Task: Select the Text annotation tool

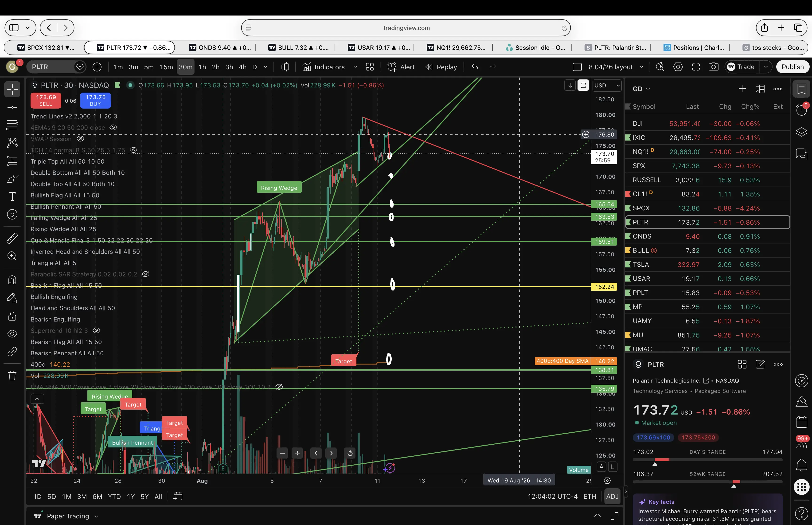Action: pos(12,197)
